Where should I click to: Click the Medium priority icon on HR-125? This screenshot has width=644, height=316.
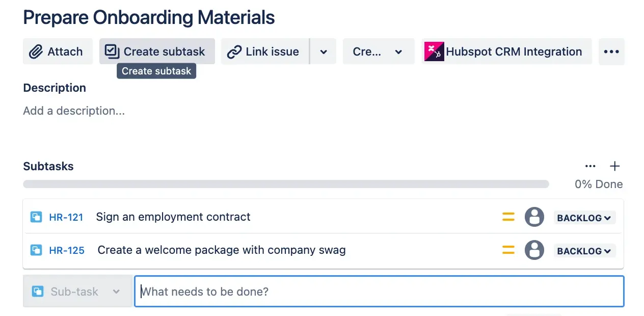[x=508, y=250]
